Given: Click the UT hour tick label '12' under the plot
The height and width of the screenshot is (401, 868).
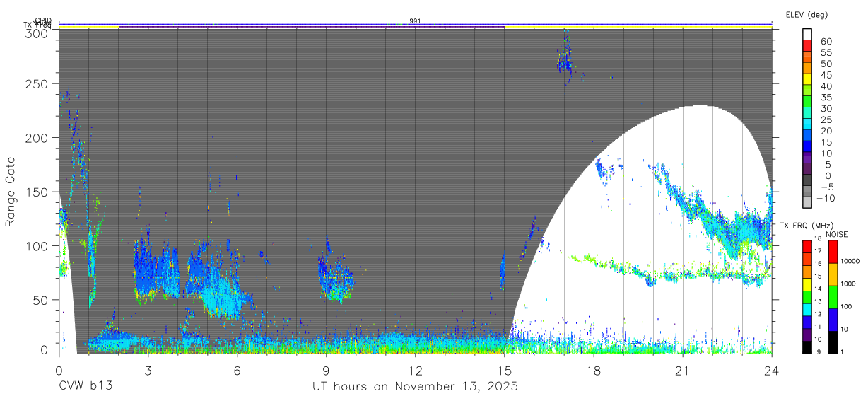Looking at the screenshot, I should (x=415, y=370).
